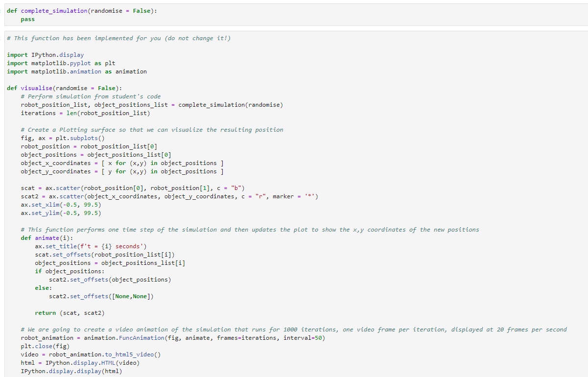Click the 'video = robot_animation.to_html5_video()' line
The image size is (588, 377).
[91, 354]
